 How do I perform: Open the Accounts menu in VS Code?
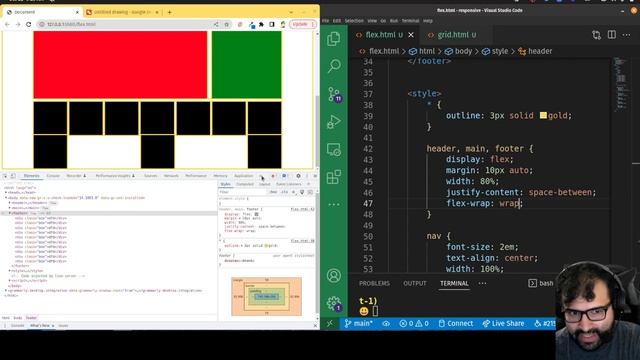[333, 276]
